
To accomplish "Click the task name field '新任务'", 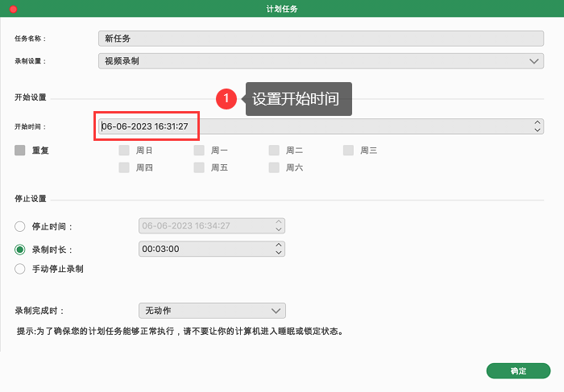I will point(321,39).
